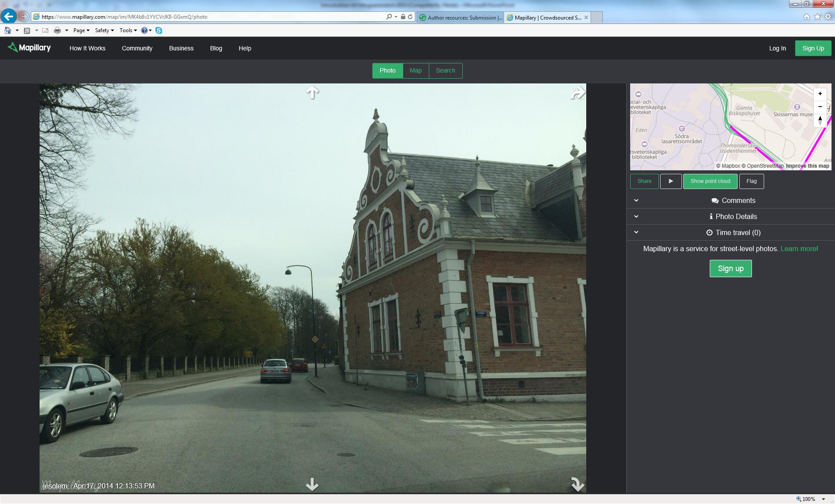The width and height of the screenshot is (835, 504).
Task: Select the Map tab
Action: (416, 70)
